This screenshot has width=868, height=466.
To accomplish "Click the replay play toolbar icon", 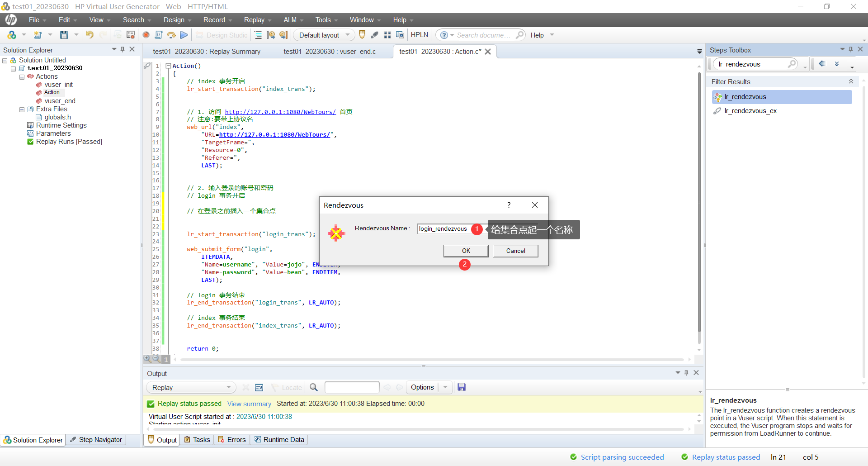I will pos(184,35).
